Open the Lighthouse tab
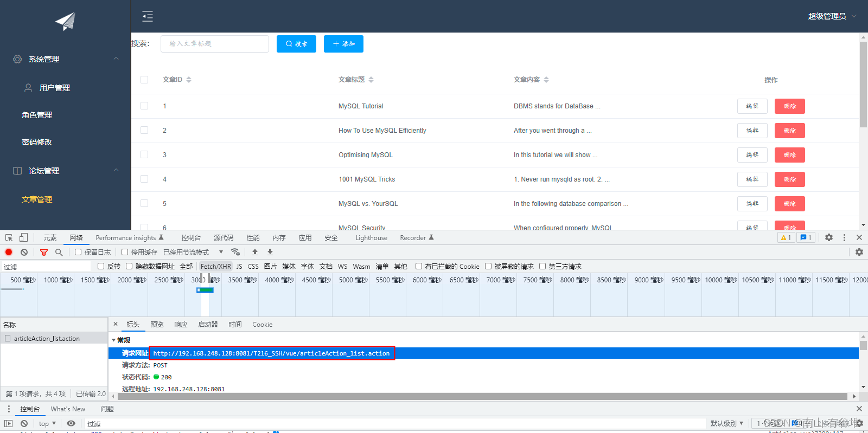The height and width of the screenshot is (433, 868). (x=372, y=237)
